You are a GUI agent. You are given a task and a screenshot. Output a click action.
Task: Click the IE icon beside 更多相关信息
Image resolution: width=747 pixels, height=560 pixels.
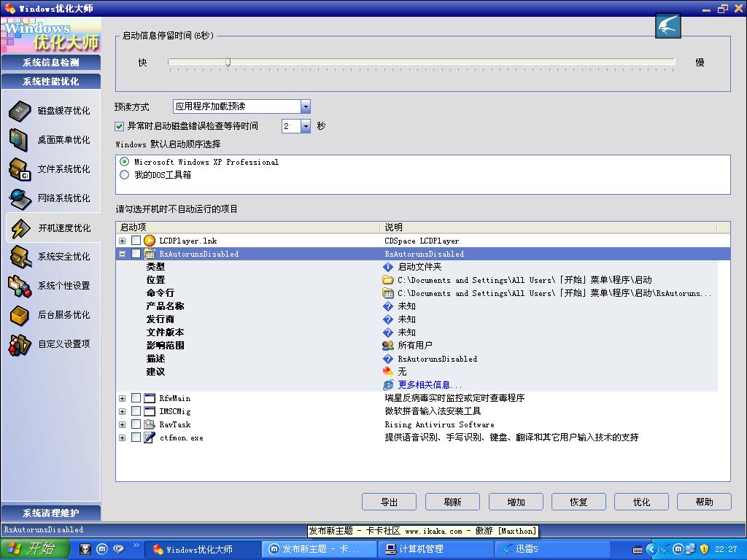(388, 385)
